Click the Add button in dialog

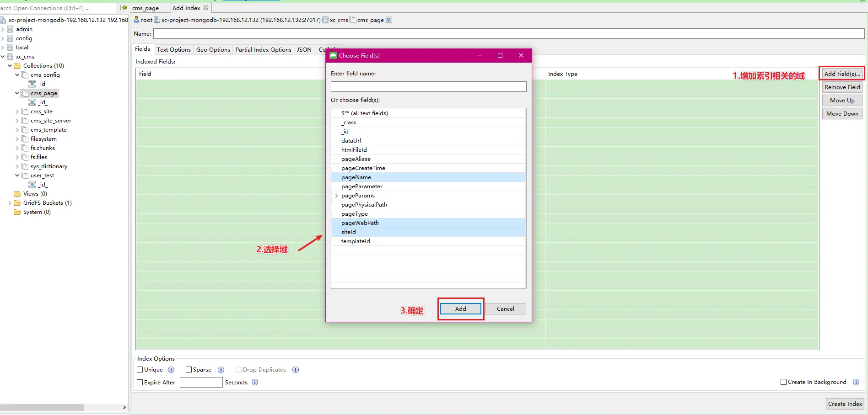pyautogui.click(x=460, y=309)
